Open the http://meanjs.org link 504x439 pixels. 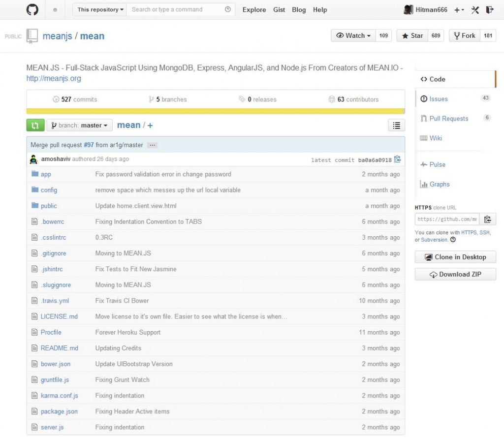tap(54, 78)
